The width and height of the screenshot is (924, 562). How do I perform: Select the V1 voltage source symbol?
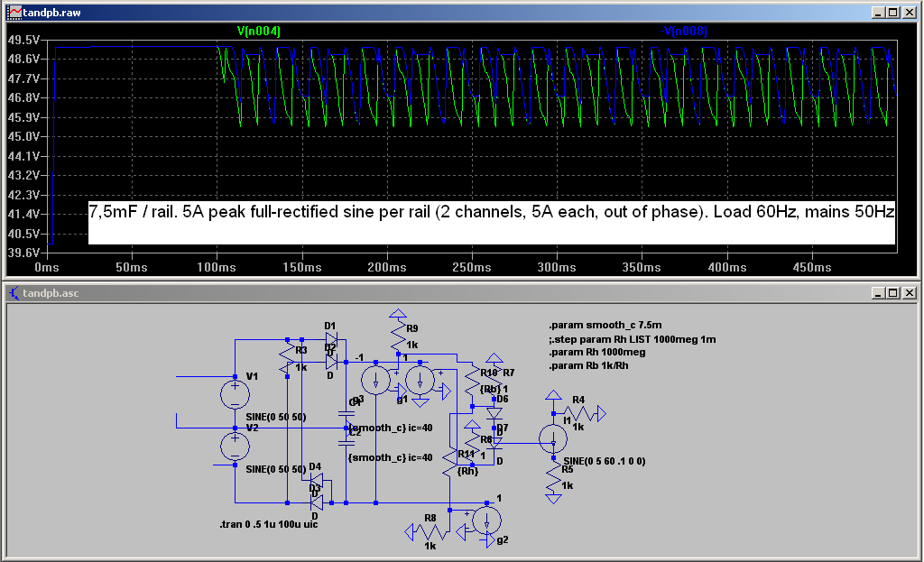point(235,393)
